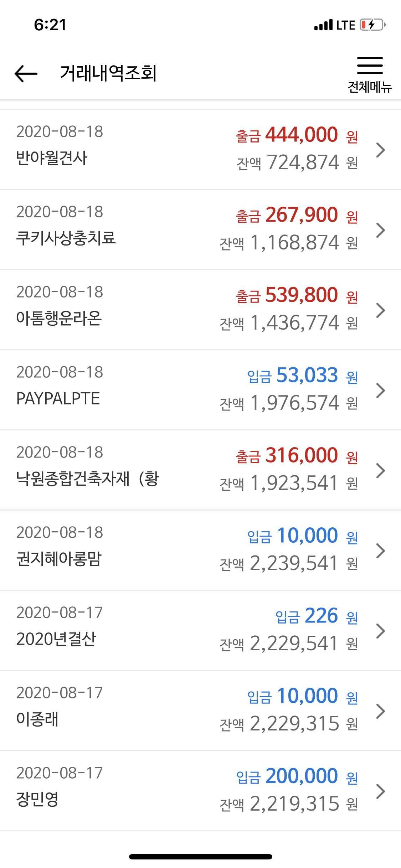Expand the 아톰행운라온 transaction chevron
The height and width of the screenshot is (868, 401).
point(381,310)
